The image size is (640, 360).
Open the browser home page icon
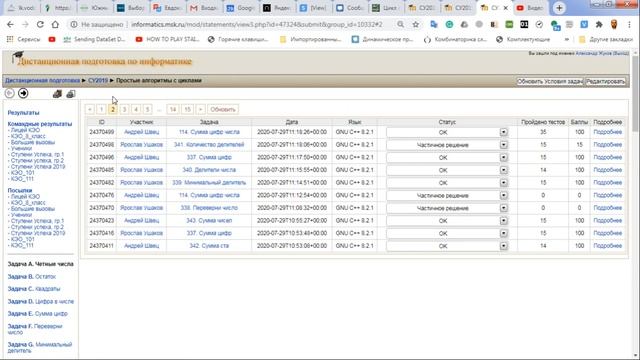point(55,24)
